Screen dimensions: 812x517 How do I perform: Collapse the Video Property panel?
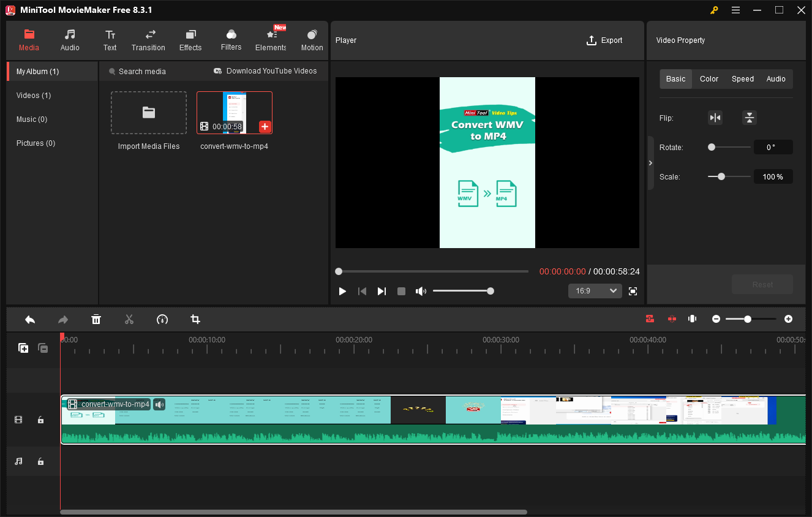pyautogui.click(x=650, y=162)
